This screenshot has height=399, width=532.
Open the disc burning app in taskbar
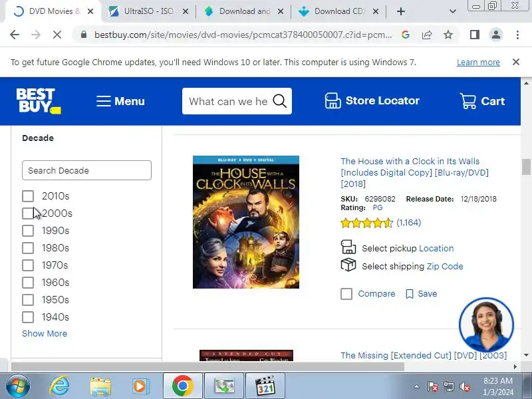224,386
